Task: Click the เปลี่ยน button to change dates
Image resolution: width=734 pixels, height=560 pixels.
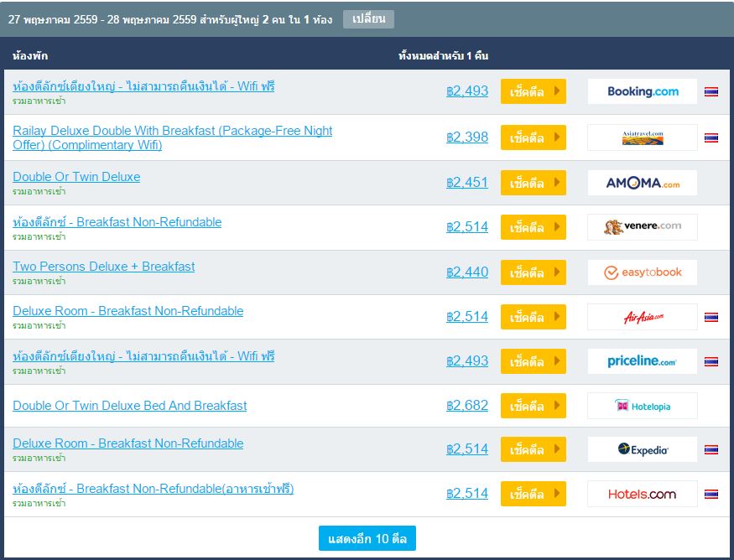Action: tap(368, 19)
